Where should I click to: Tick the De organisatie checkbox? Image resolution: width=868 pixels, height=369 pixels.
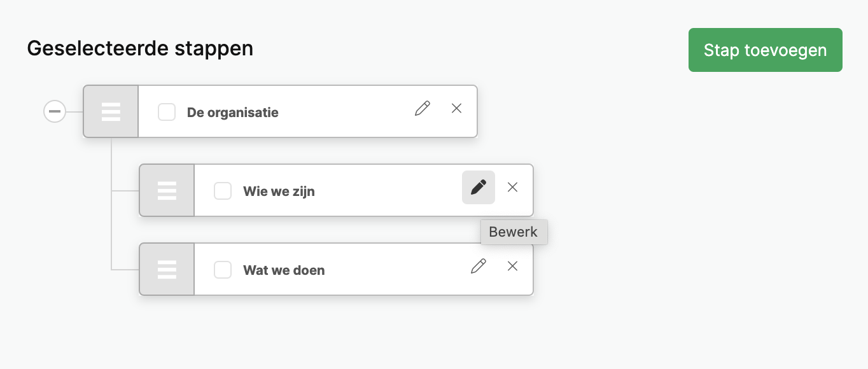(167, 112)
